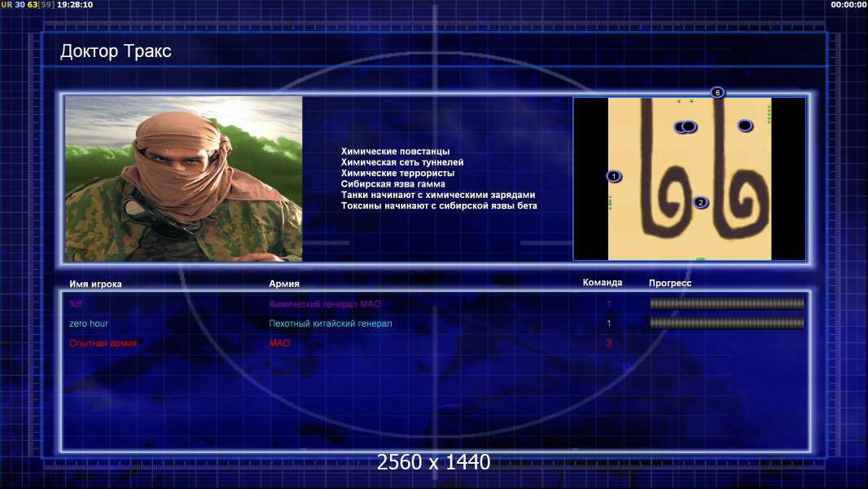Viewport: 868px width, 489px height.
Task: Click the Химическая сеть туннелей line
Action: (402, 162)
